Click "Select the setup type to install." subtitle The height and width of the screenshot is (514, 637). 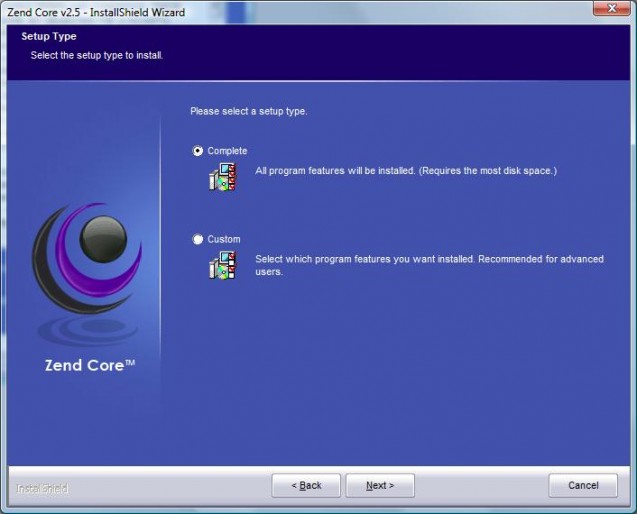pos(97,55)
